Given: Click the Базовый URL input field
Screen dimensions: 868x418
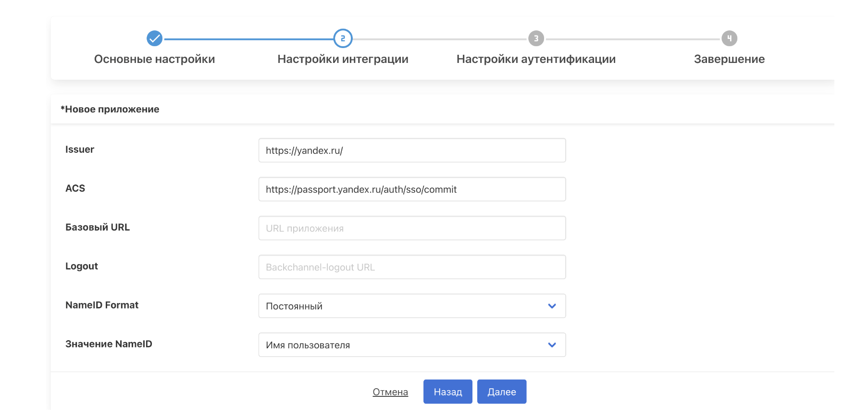Looking at the screenshot, I should coord(412,228).
